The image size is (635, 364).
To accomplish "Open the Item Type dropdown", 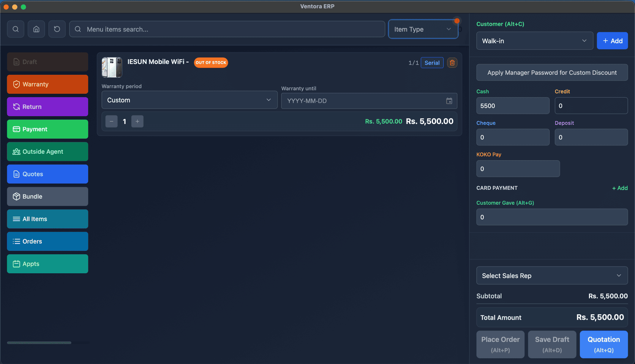I will point(423,29).
